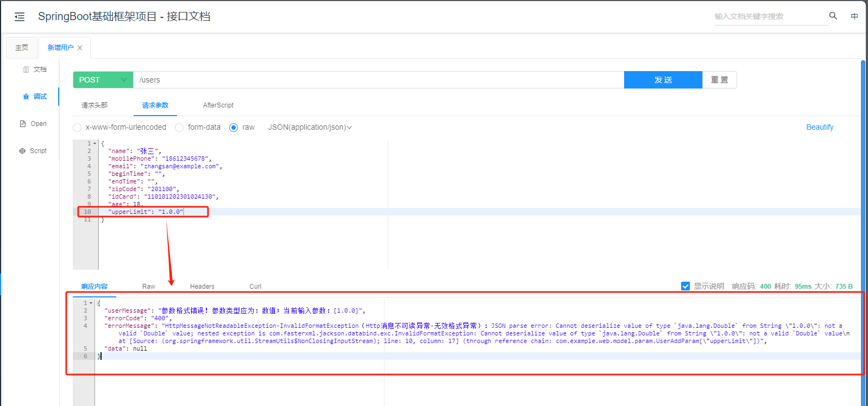868x406 pixels.
Task: Click the 重置 reset button
Action: coord(720,80)
